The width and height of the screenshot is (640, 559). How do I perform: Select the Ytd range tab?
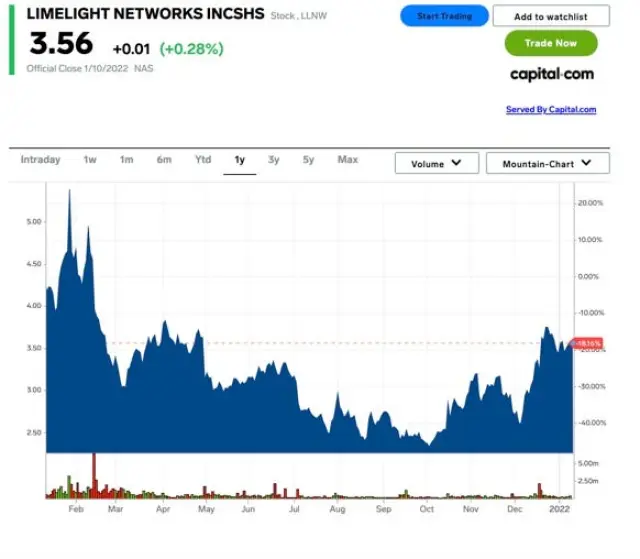(202, 160)
